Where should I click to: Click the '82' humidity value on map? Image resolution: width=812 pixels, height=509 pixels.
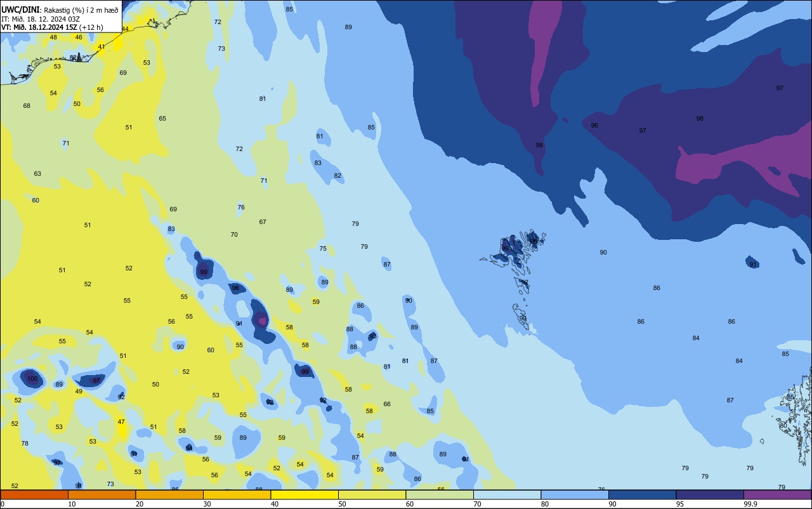coord(337,175)
